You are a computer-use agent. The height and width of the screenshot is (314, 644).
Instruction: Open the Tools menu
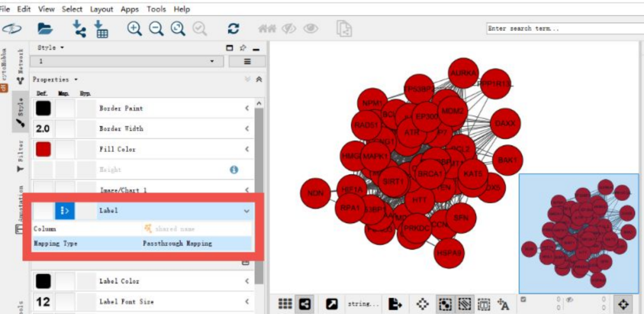[x=156, y=8]
